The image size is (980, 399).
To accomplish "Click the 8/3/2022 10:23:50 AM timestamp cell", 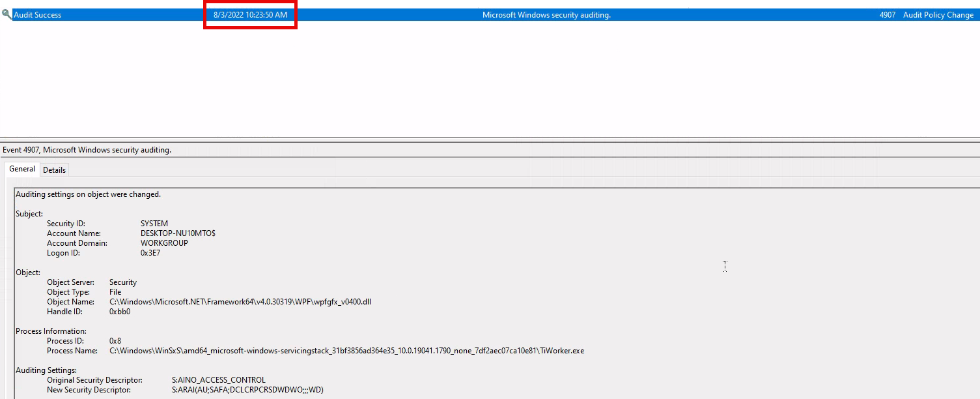I will (250, 15).
